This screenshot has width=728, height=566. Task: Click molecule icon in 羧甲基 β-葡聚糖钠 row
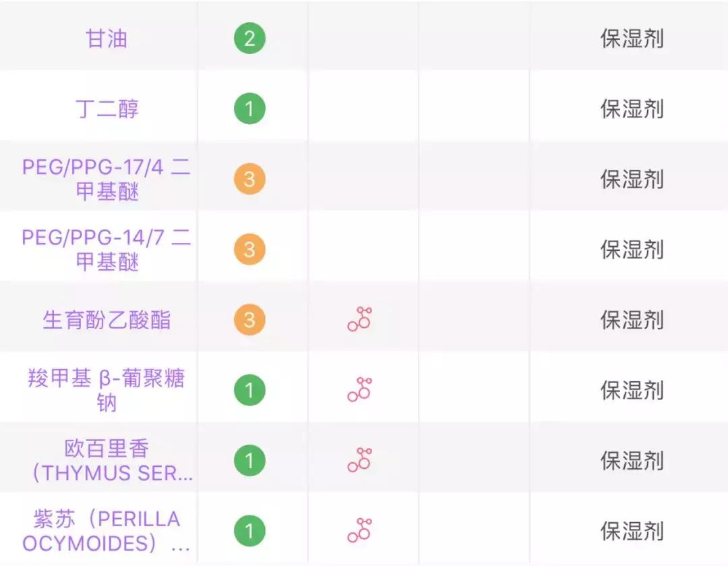pos(360,389)
